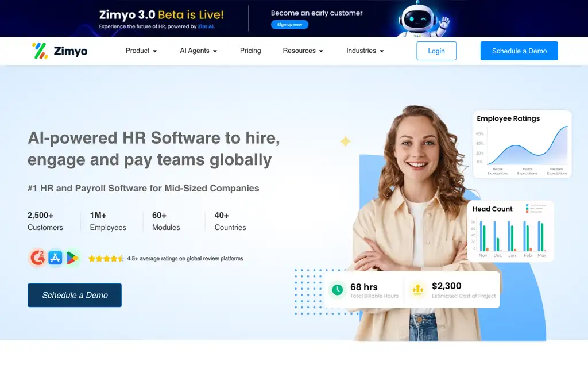Click the $2,300 Estimated Cost of Project text

[463, 290]
